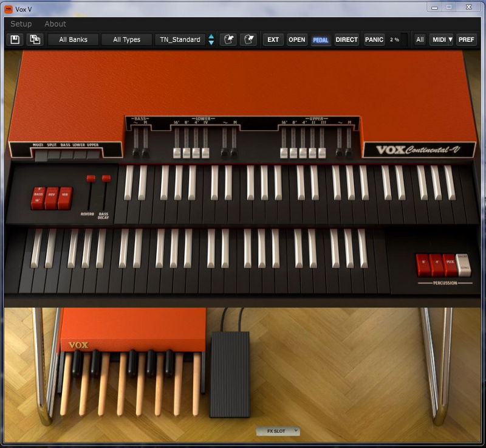Click the Lower M drawbar

(234, 153)
